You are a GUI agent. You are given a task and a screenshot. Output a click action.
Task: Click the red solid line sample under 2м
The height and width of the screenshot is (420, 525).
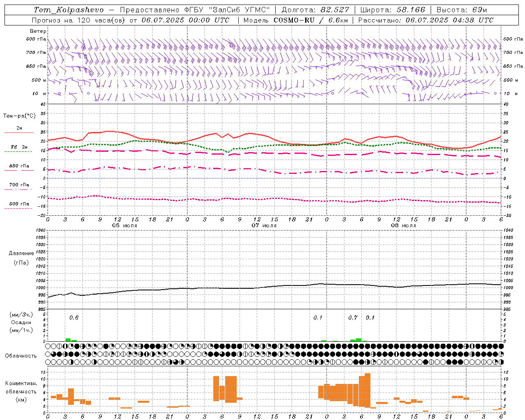click(x=19, y=133)
